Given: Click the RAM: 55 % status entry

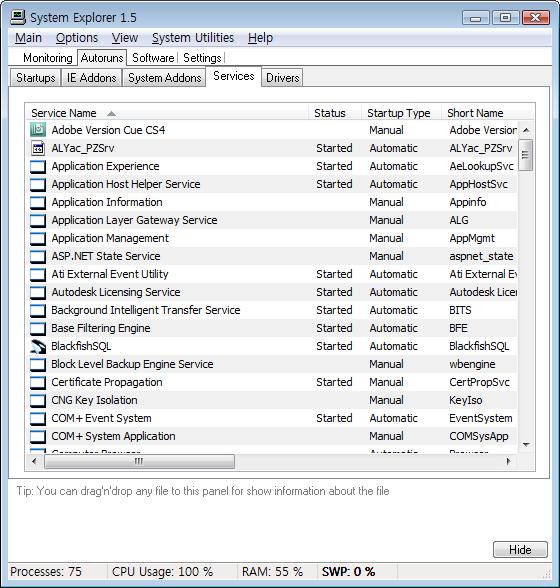Looking at the screenshot, I should click(x=272, y=572).
